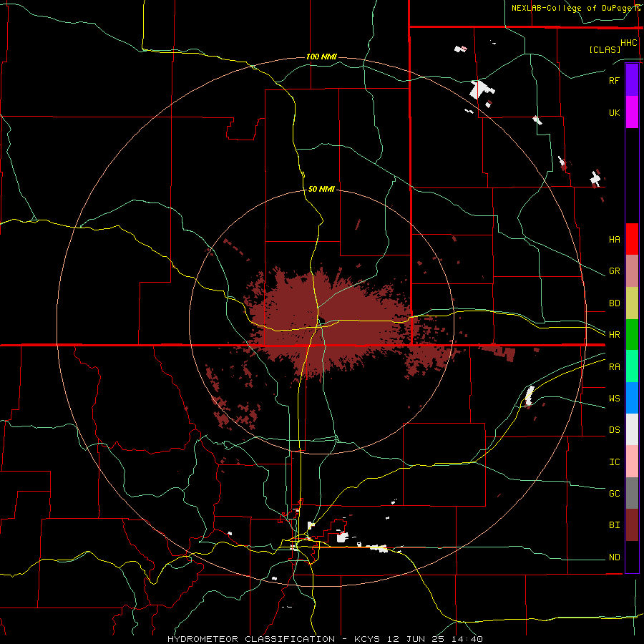Click the UK magenta legend swatch

632,112
